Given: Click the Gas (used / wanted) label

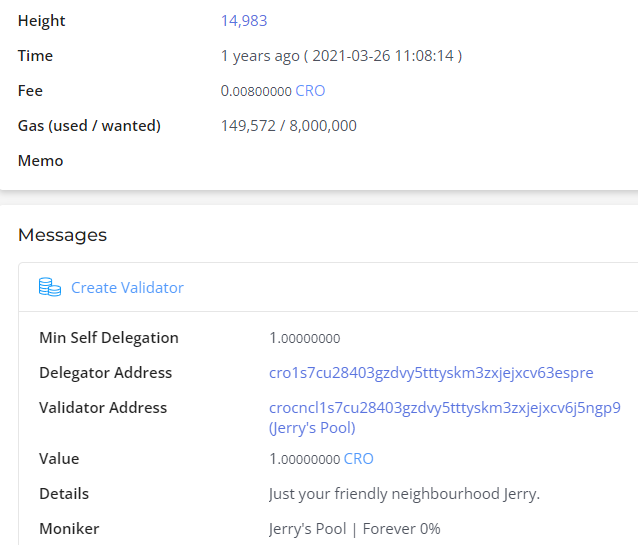Looking at the screenshot, I should click(x=89, y=126).
